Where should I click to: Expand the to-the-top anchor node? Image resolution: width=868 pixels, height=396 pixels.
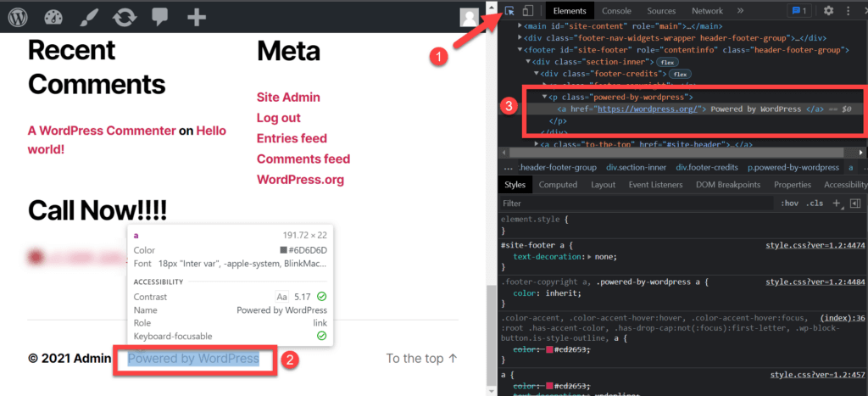tap(537, 144)
